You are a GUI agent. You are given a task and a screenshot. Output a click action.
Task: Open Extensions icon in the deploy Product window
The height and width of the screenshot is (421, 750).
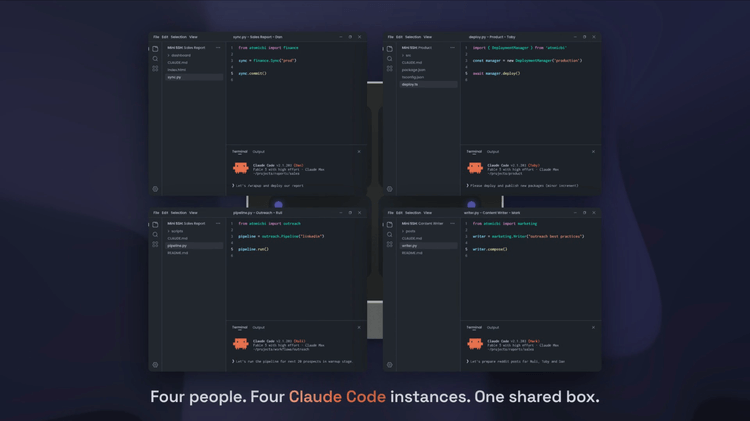click(x=389, y=69)
